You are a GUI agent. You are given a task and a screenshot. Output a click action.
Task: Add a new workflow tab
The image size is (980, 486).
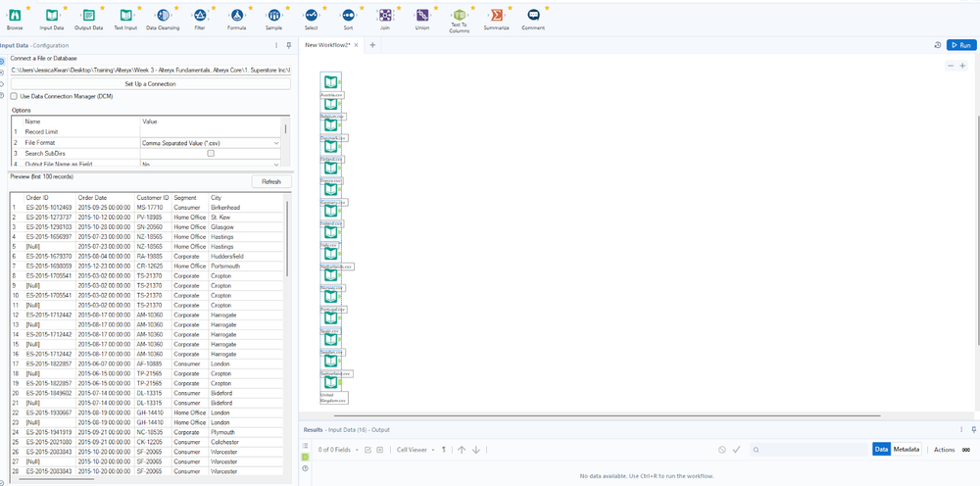click(x=372, y=45)
